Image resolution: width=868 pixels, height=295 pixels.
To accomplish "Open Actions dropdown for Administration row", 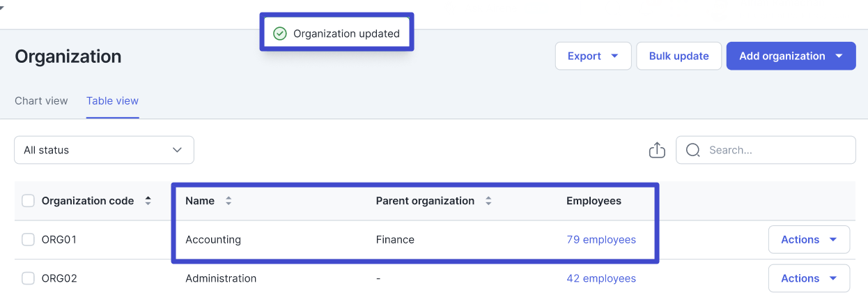I will click(809, 278).
